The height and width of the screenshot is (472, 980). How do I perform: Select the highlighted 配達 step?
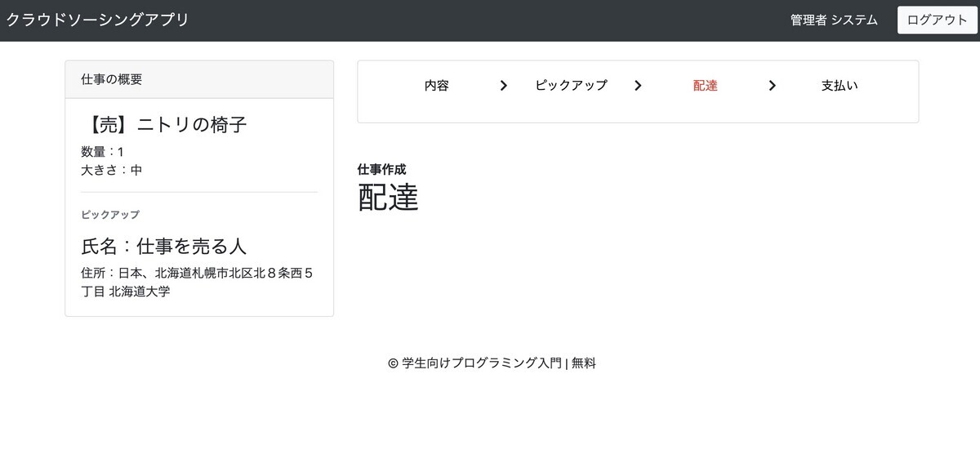(704, 85)
